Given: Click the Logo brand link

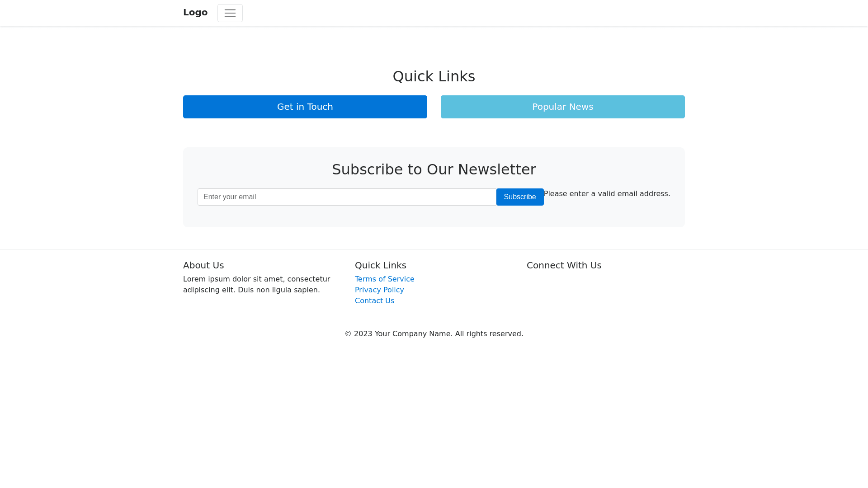Looking at the screenshot, I should [195, 13].
